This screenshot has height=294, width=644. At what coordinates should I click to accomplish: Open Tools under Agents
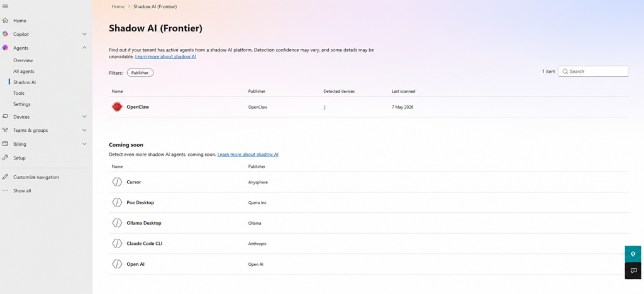pyautogui.click(x=19, y=93)
